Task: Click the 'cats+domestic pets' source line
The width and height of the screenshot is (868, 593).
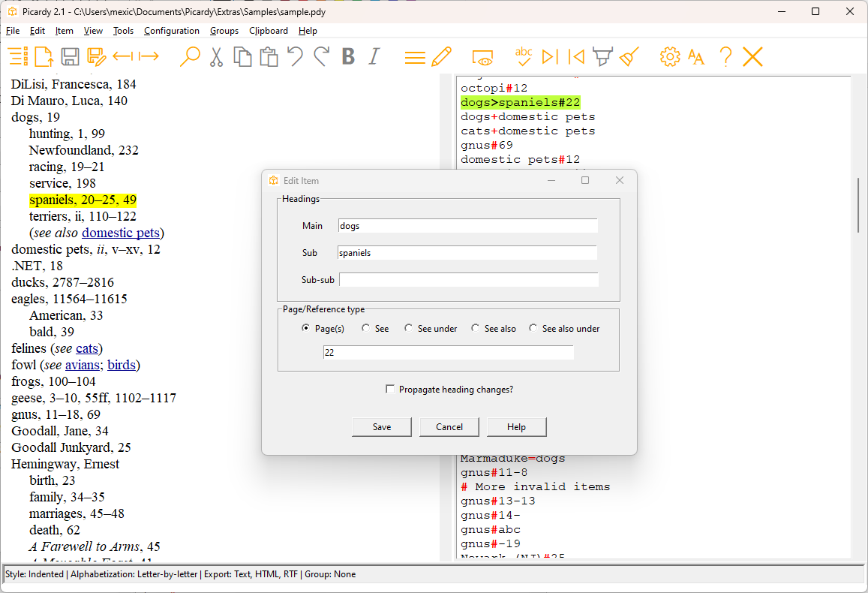Action: 527,131
